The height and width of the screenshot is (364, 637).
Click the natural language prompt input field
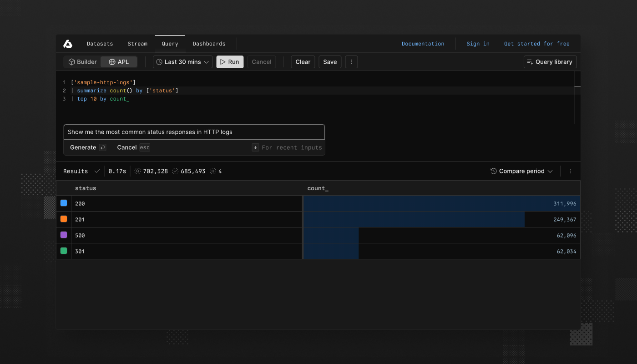coord(194,131)
